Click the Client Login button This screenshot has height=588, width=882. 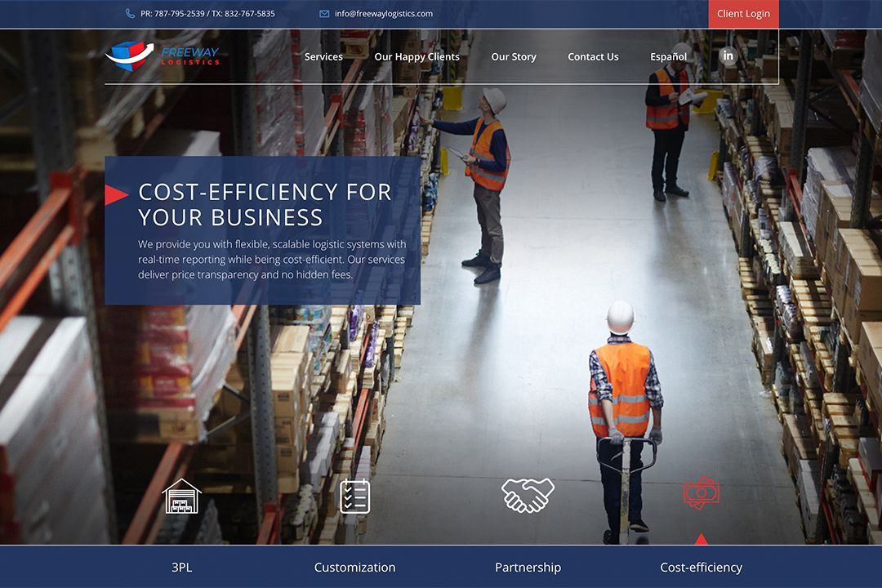743,13
